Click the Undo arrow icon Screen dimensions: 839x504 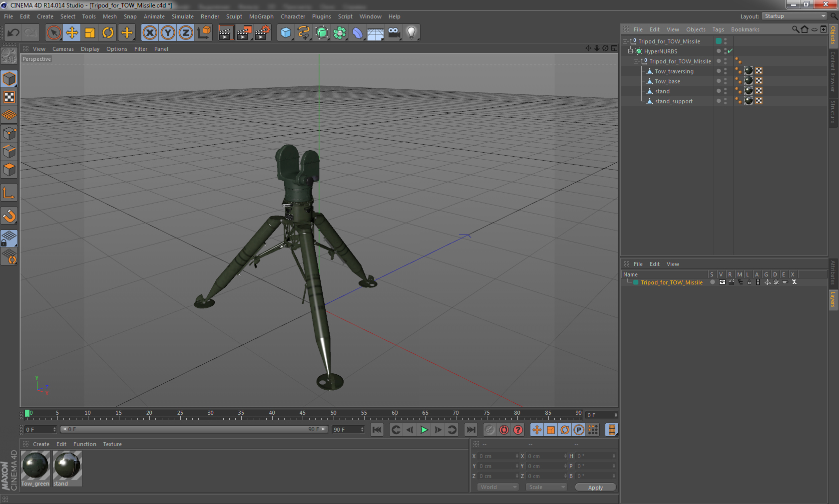(x=13, y=33)
